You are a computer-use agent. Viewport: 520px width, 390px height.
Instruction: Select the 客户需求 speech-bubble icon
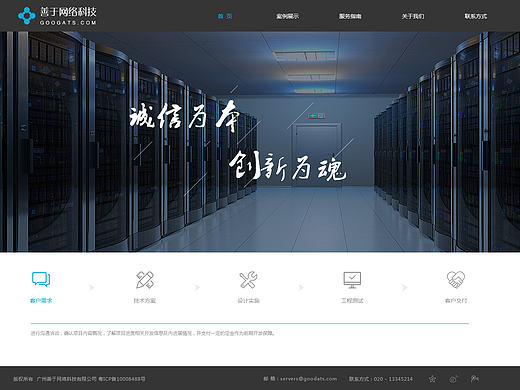pyautogui.click(x=41, y=279)
